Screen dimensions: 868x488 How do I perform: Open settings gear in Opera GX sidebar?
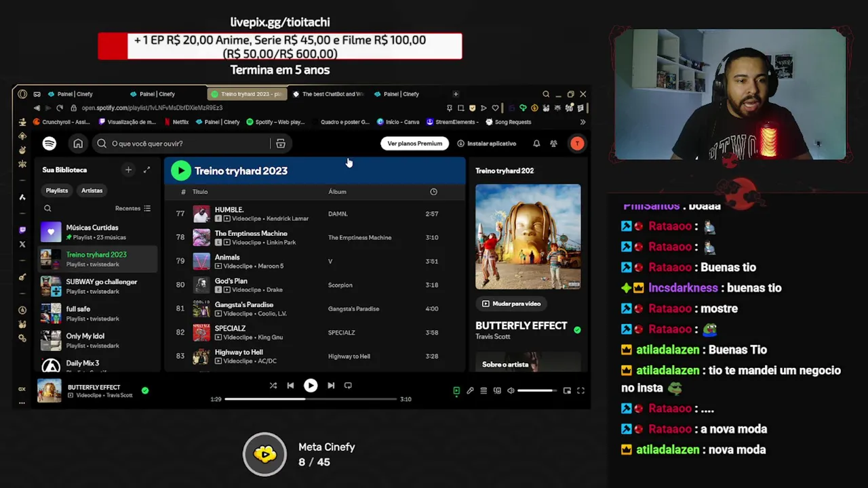[22, 338]
